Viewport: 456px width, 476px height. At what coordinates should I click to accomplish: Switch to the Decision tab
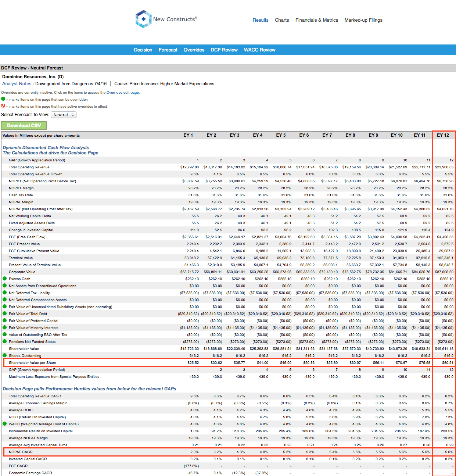pyautogui.click(x=143, y=50)
